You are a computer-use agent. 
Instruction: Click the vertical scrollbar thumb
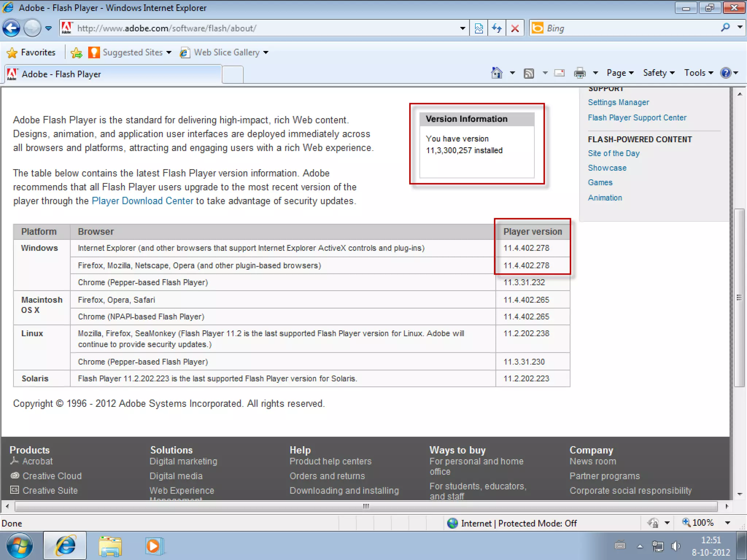(739, 297)
